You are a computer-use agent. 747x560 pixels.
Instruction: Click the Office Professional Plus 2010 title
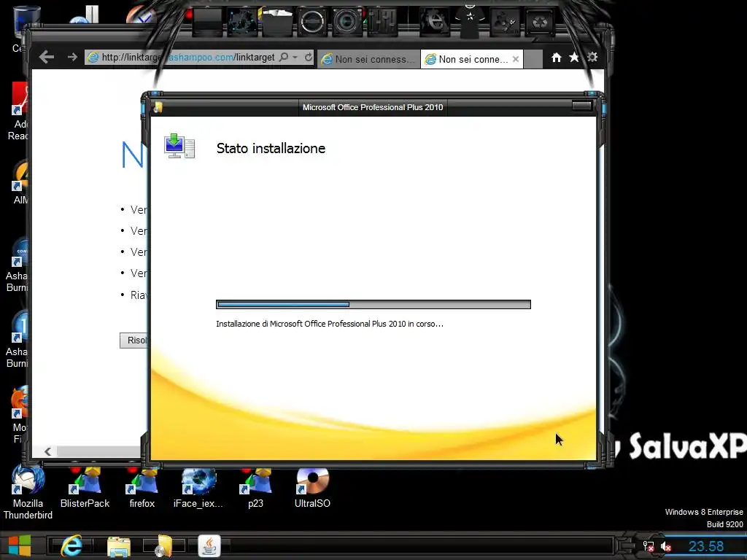373,108
